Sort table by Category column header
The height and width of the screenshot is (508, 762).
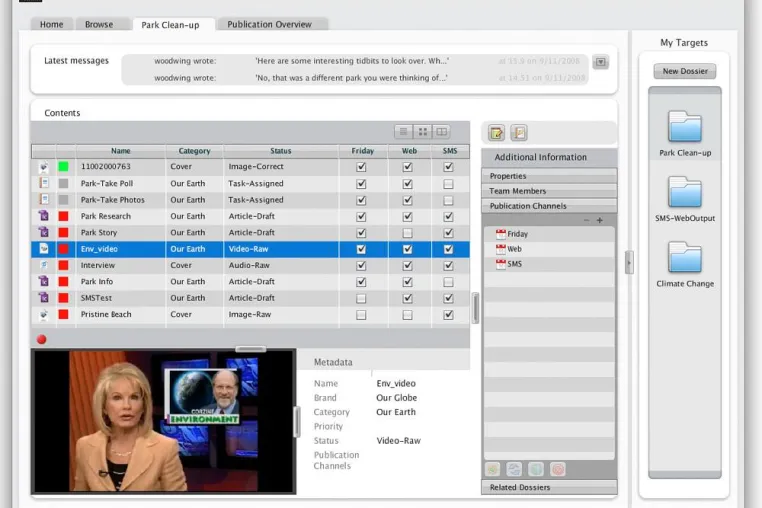194,151
